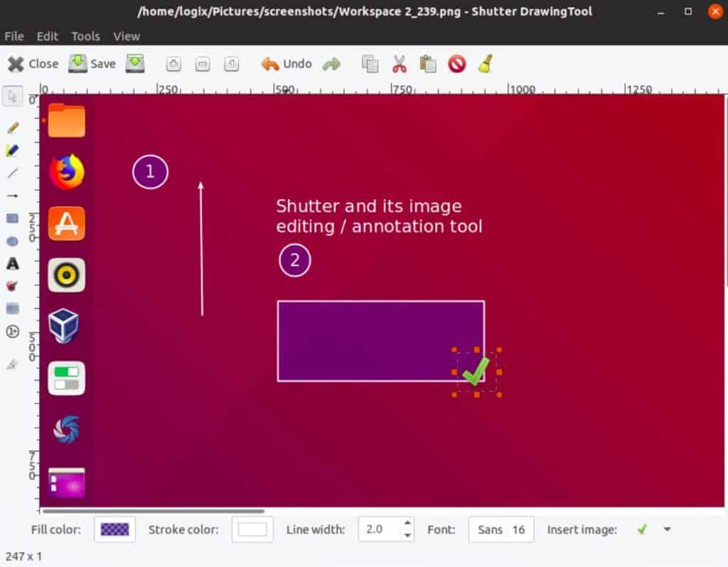
Task: Click the Shutter dock icon
Action: pyautogui.click(x=66, y=430)
